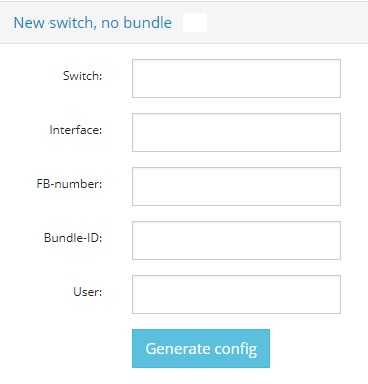Click the white badge beside the panel title
The height and width of the screenshot is (384, 368).
pos(195,23)
